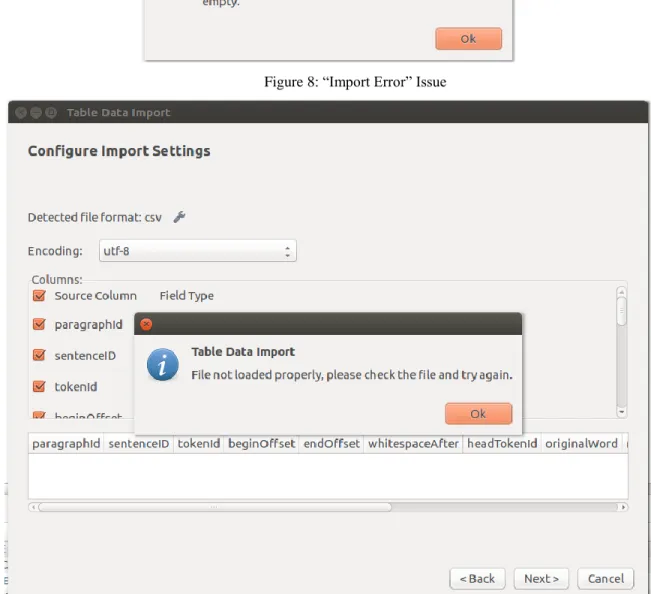This screenshot has height=594, width=651.
Task: Click the Detected file format: csv text
Action: tap(95, 217)
